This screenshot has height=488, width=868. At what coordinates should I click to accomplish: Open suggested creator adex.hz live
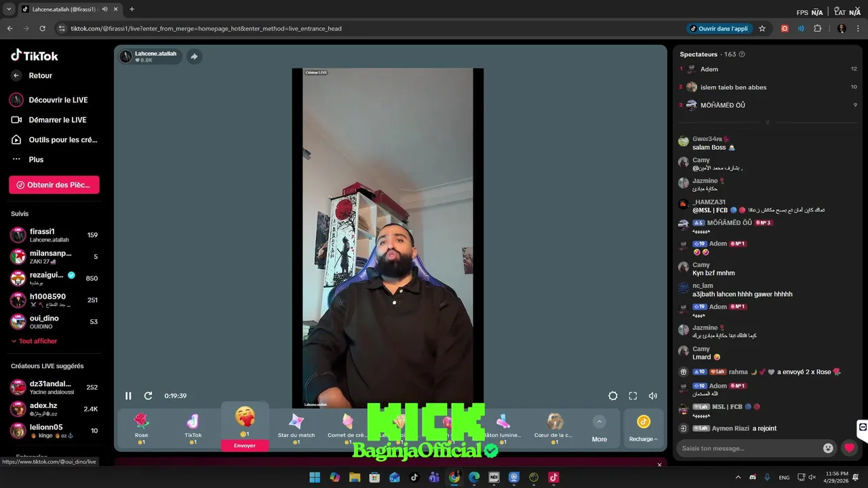pyautogui.click(x=54, y=409)
